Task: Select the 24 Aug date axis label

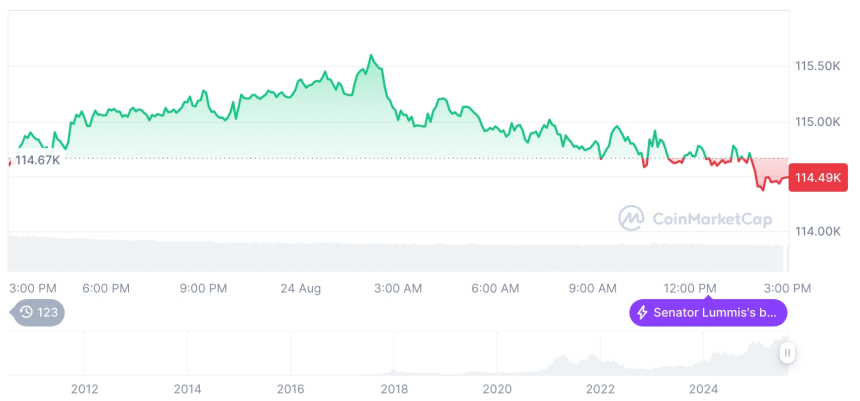Action: pos(300,288)
